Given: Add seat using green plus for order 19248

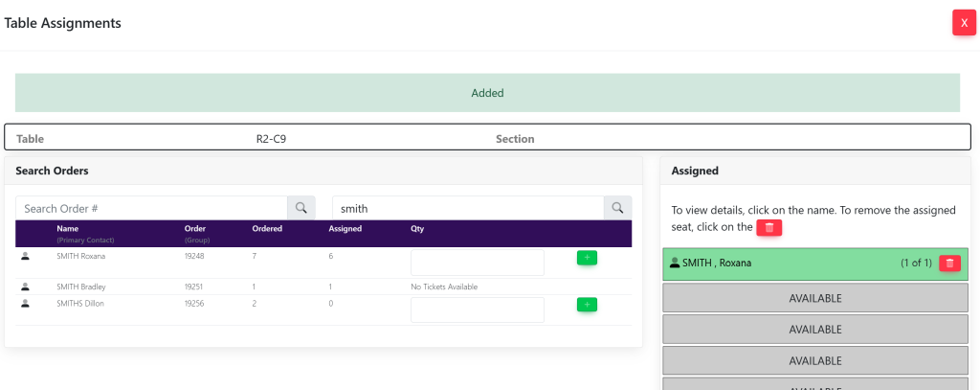Looking at the screenshot, I should [588, 258].
